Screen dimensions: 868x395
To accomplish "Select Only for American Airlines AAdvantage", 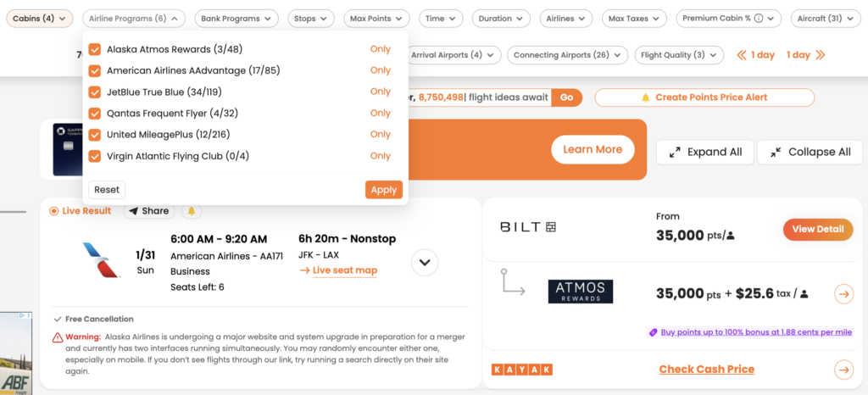I will coord(381,71).
